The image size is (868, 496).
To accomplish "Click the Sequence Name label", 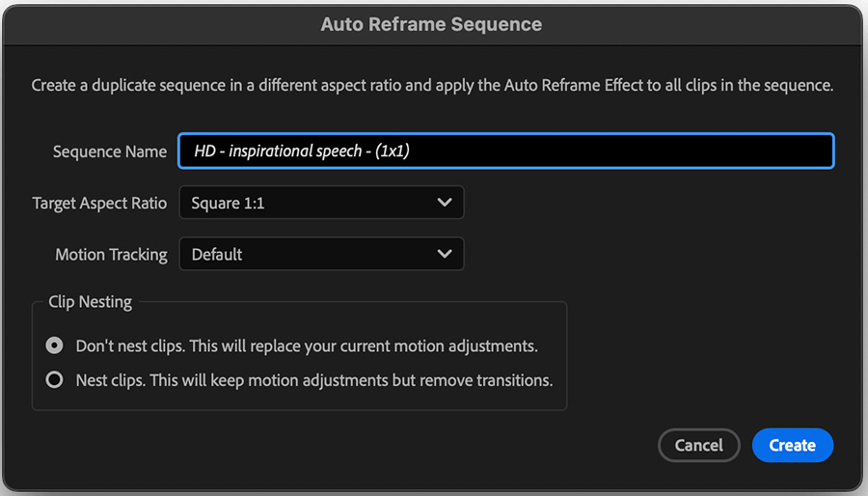I will (x=110, y=152).
